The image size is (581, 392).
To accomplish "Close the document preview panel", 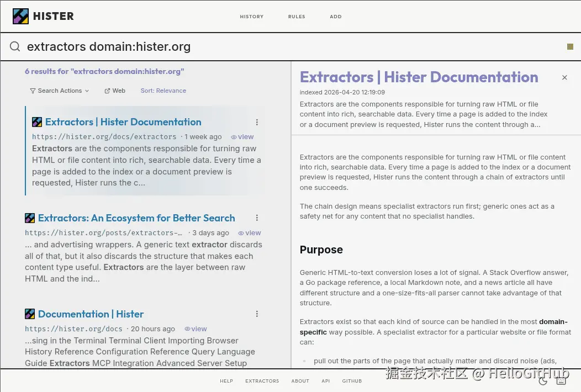I will [x=564, y=77].
